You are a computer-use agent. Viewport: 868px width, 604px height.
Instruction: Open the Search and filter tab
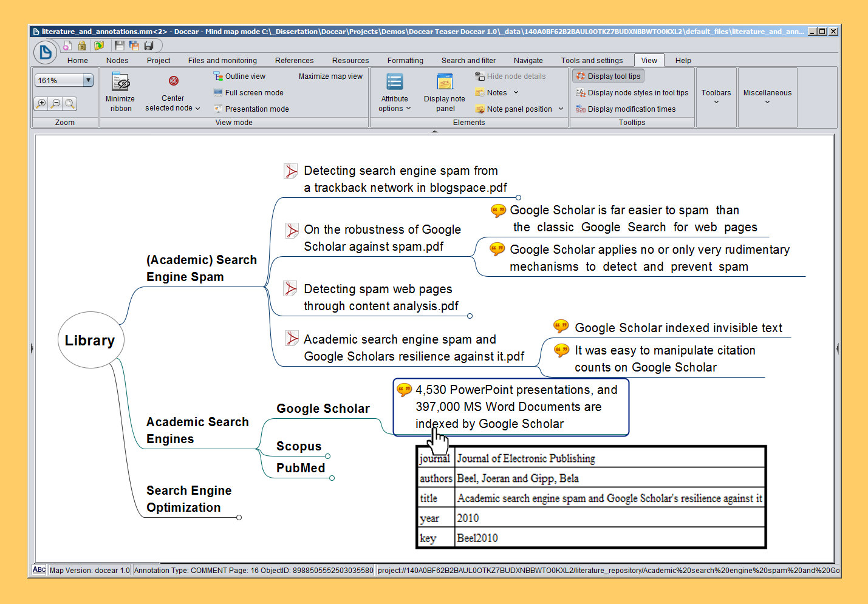(468, 61)
